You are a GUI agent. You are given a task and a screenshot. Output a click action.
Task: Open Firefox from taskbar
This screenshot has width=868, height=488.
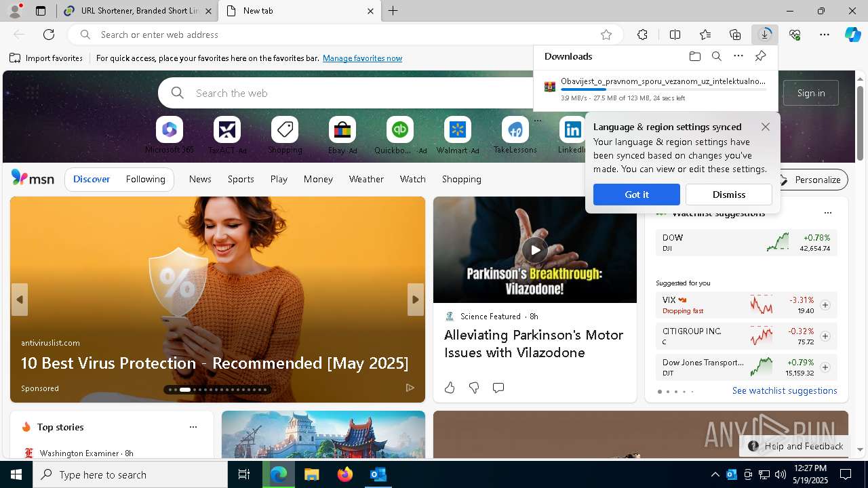click(x=345, y=474)
